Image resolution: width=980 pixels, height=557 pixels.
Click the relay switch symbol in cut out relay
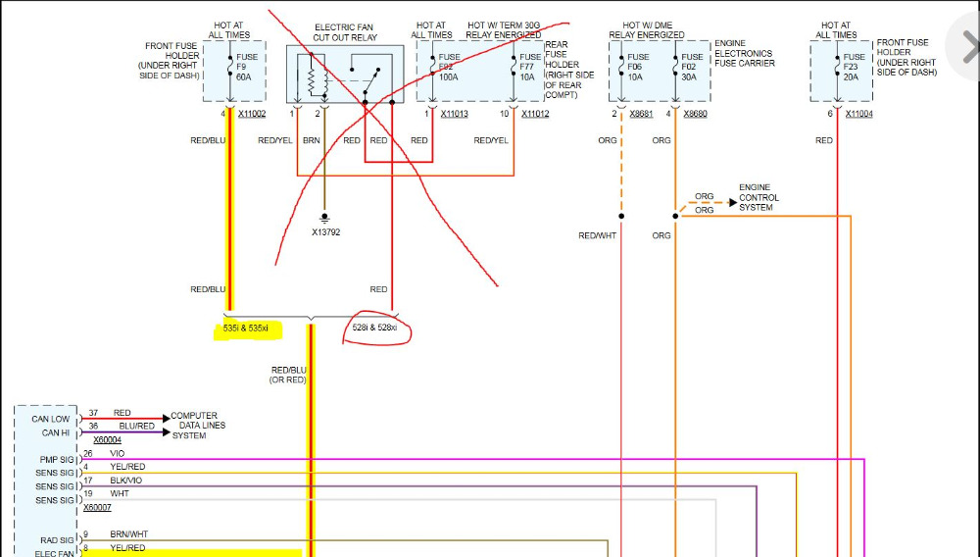372,77
